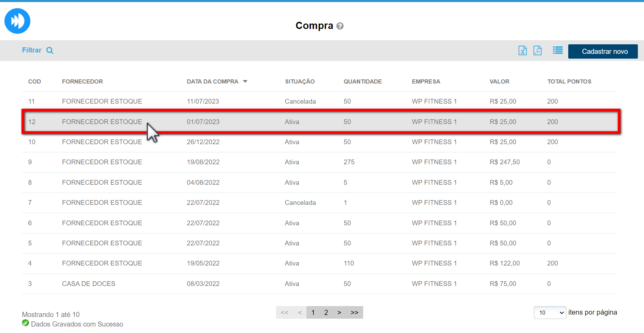Sort by Valor column header

point(499,81)
